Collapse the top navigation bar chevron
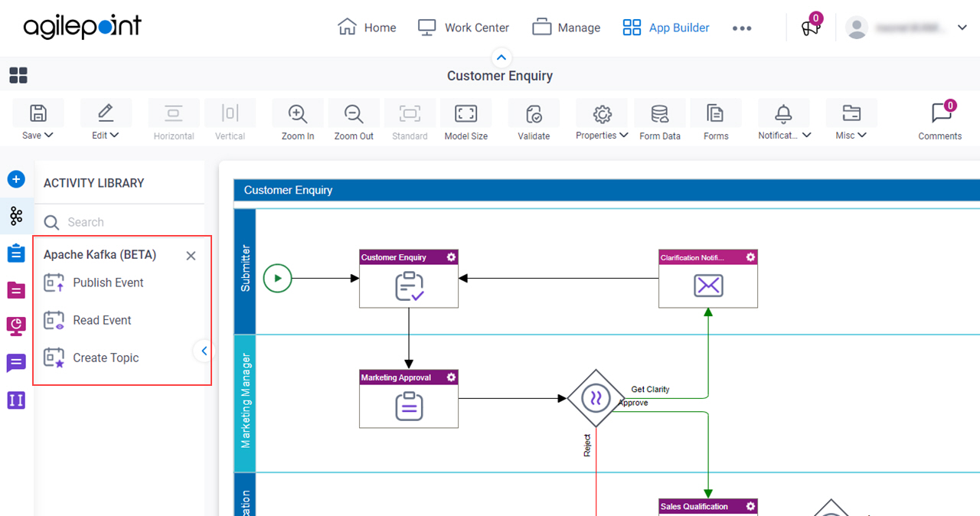Screen dimensions: 980x516 (x=501, y=57)
